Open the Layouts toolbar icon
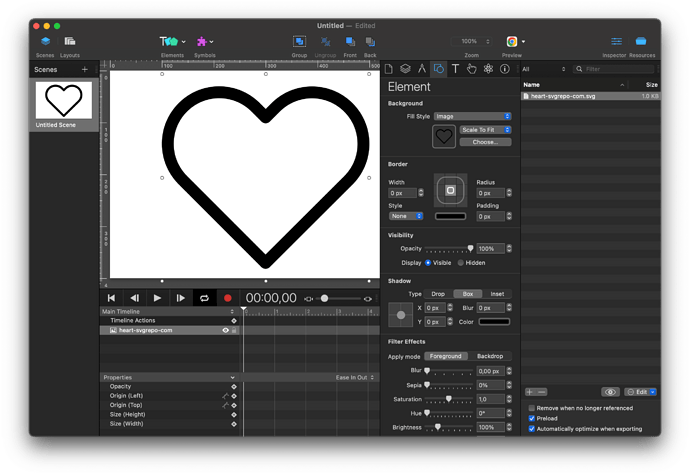 70,41
